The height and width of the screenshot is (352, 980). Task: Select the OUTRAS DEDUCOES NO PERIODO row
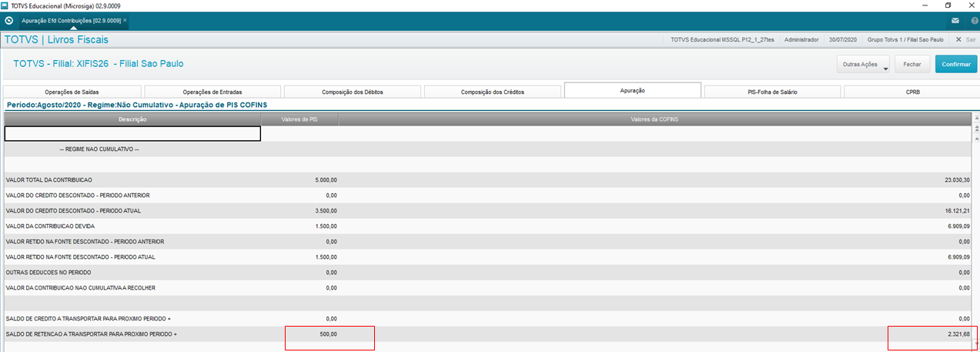coord(487,272)
